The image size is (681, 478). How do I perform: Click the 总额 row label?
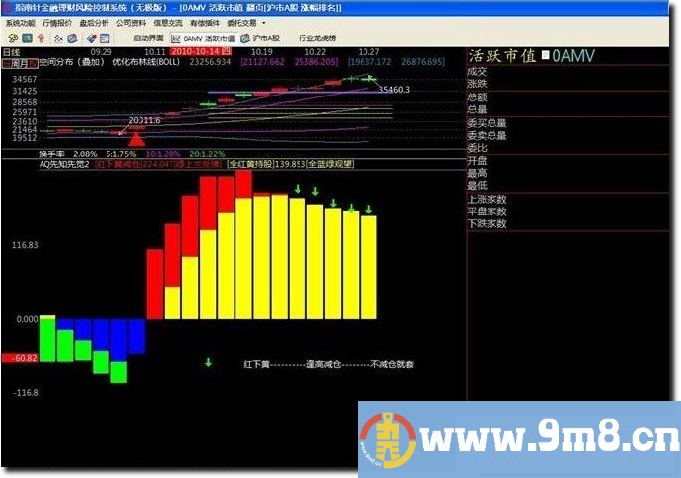(x=477, y=97)
